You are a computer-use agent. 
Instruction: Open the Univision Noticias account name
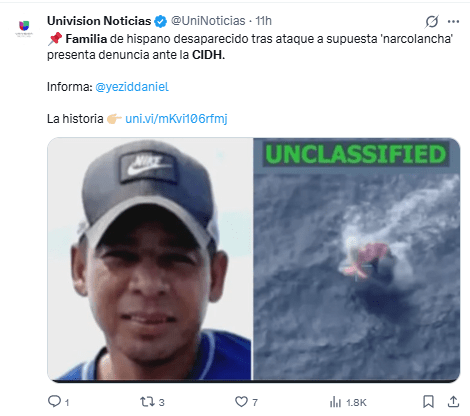click(99, 21)
